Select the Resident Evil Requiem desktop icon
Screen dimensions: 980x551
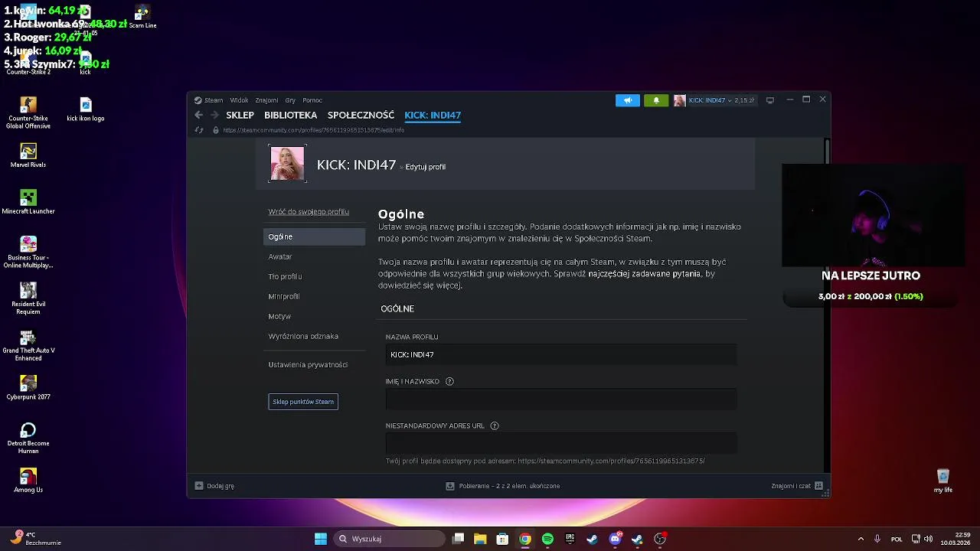(x=28, y=299)
